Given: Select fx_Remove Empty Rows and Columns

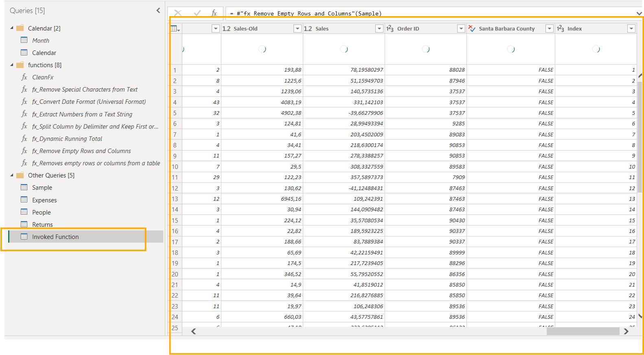Looking at the screenshot, I should [81, 151].
